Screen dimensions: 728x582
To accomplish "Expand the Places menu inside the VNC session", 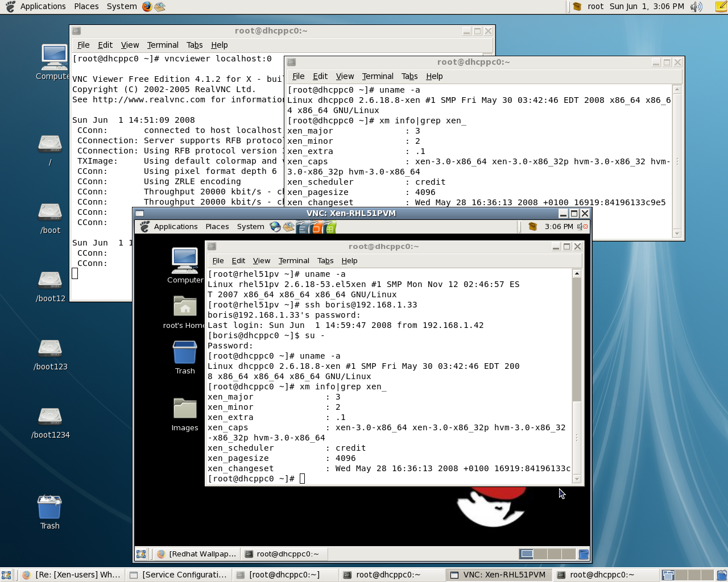I will click(x=217, y=226).
